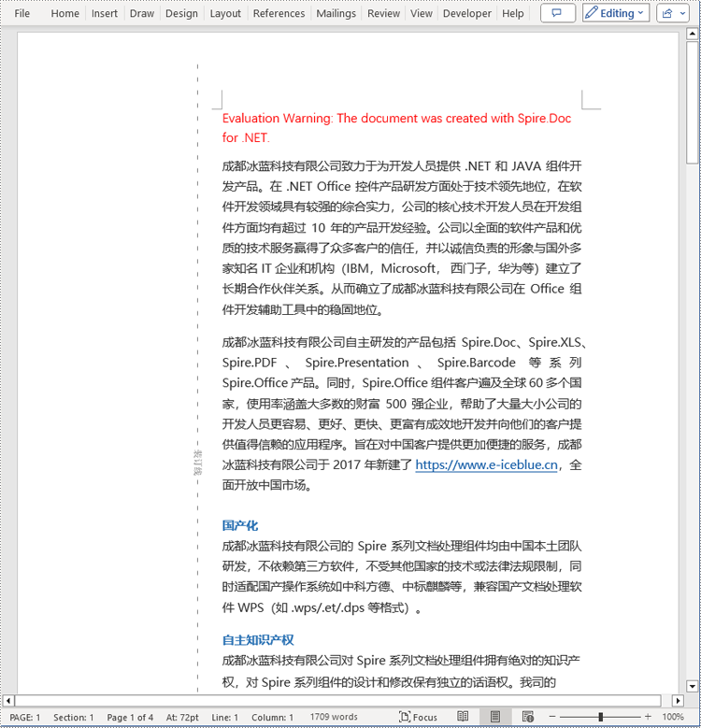This screenshot has height=728, width=701.
Task: Expand the Share options arrow
Action: pos(682,13)
